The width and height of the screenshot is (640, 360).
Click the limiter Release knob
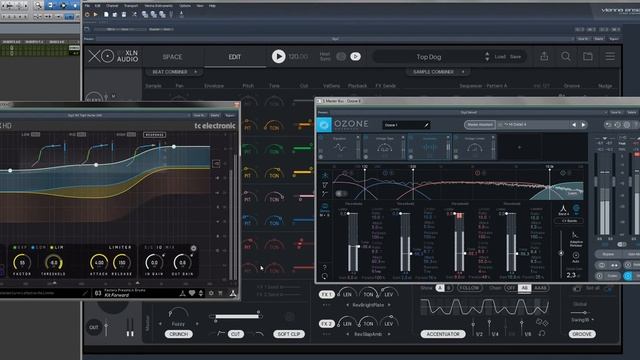pos(122,262)
